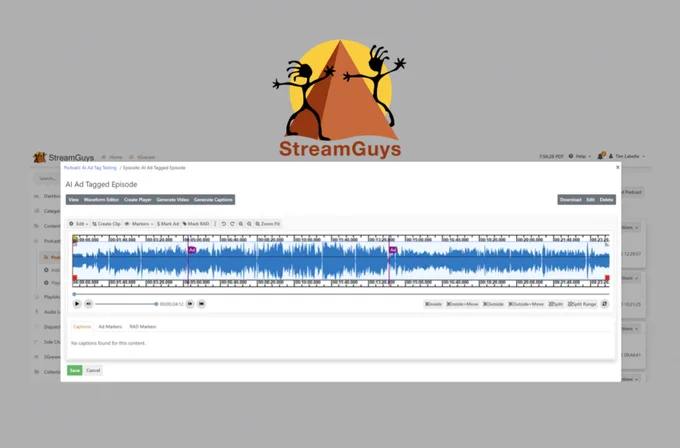The height and width of the screenshot is (448, 680).
Task: Open the Tim Labelle user dropdown
Action: [x=627, y=156]
